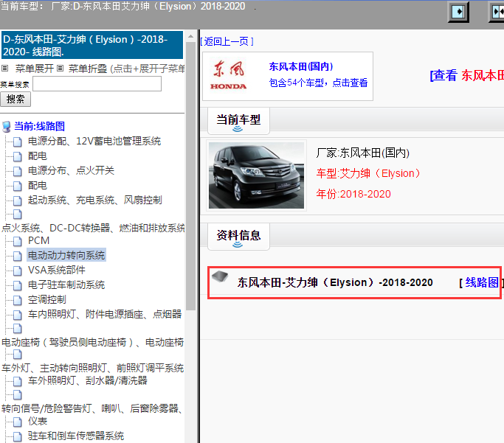Open 转向信号/危险警告灯、喇叭、后窗除雾器 item
Image resolution: width=504 pixels, height=443 pixels.
point(92,408)
